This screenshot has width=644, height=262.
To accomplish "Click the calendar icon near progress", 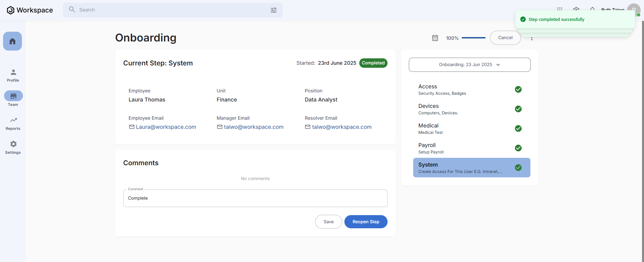I will (x=435, y=38).
